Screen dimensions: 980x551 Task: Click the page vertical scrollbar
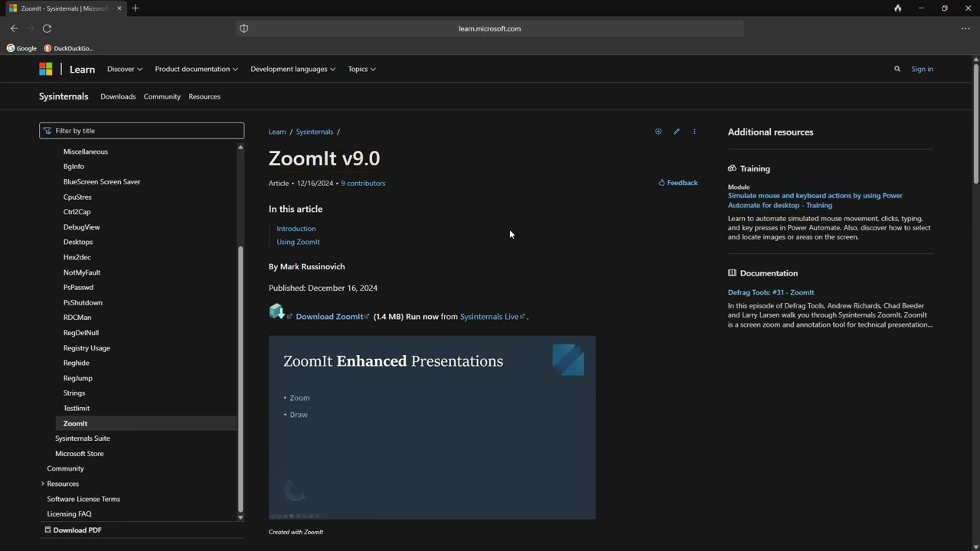click(x=976, y=122)
